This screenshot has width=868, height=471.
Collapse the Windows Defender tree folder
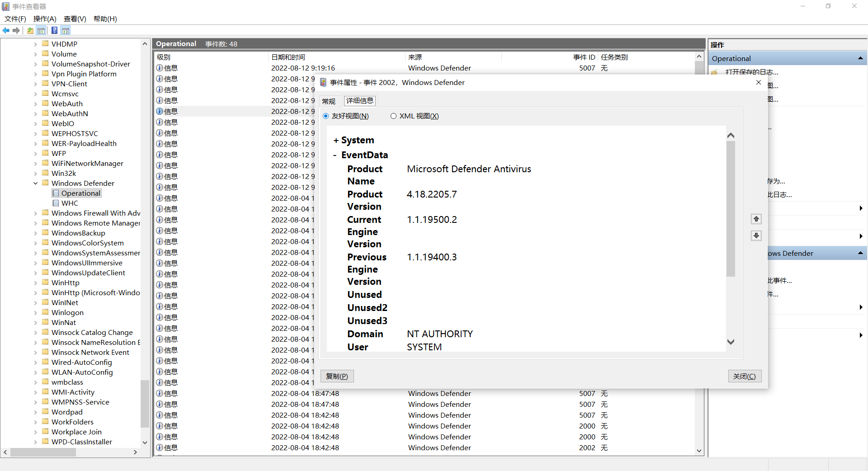coord(36,184)
